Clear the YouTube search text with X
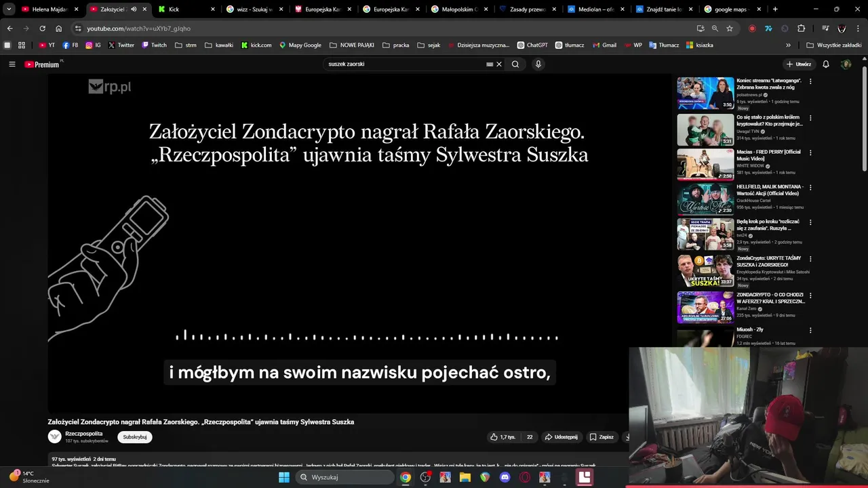868x488 pixels. click(499, 64)
